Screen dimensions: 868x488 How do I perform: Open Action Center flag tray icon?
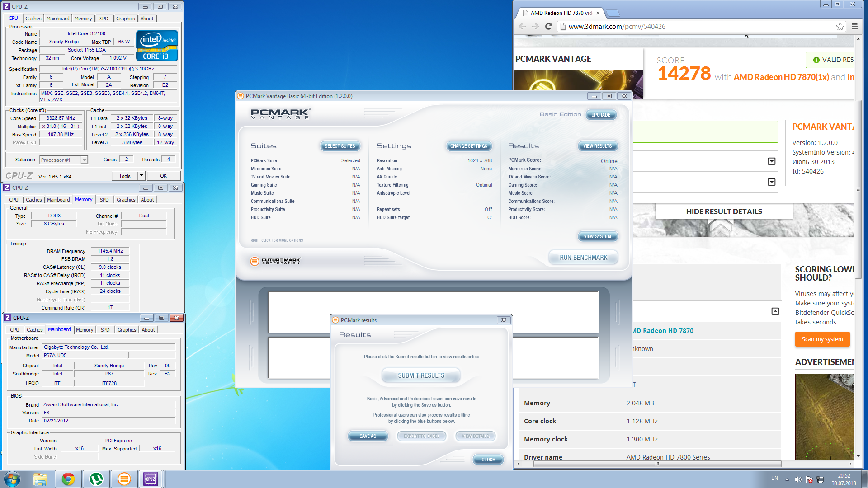(x=809, y=479)
